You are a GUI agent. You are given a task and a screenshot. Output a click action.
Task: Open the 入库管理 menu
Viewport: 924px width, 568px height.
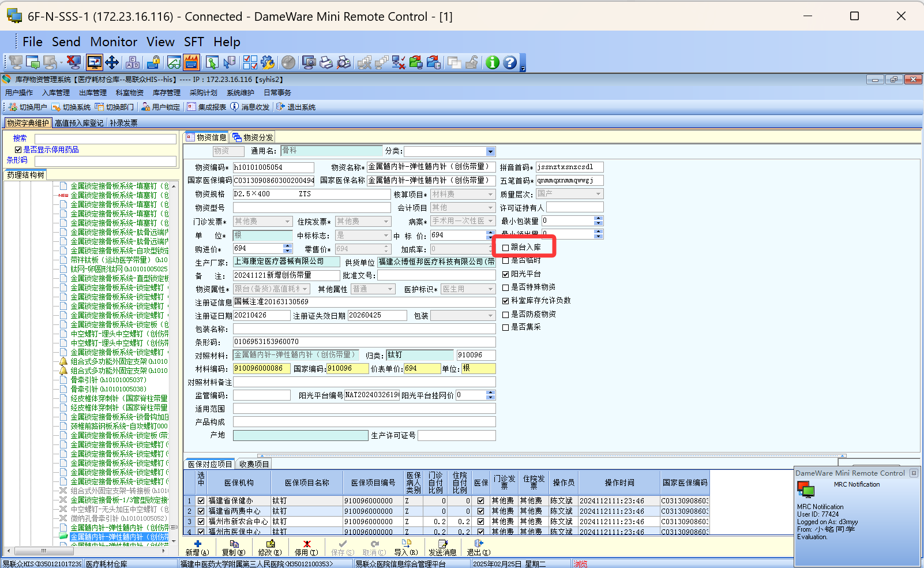tap(56, 92)
